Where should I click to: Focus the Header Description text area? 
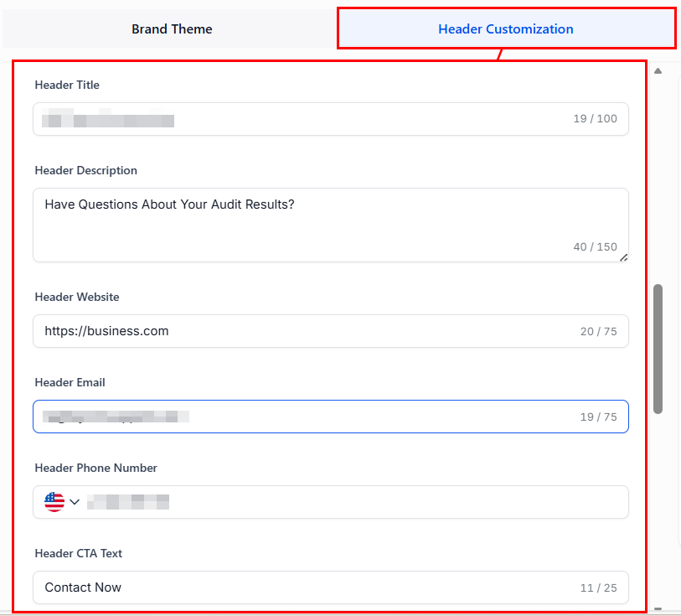[331, 225]
